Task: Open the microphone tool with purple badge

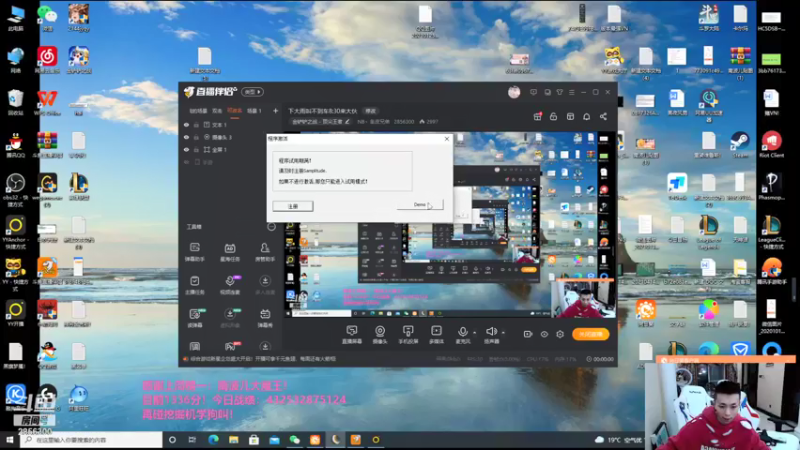Action: coord(230,285)
